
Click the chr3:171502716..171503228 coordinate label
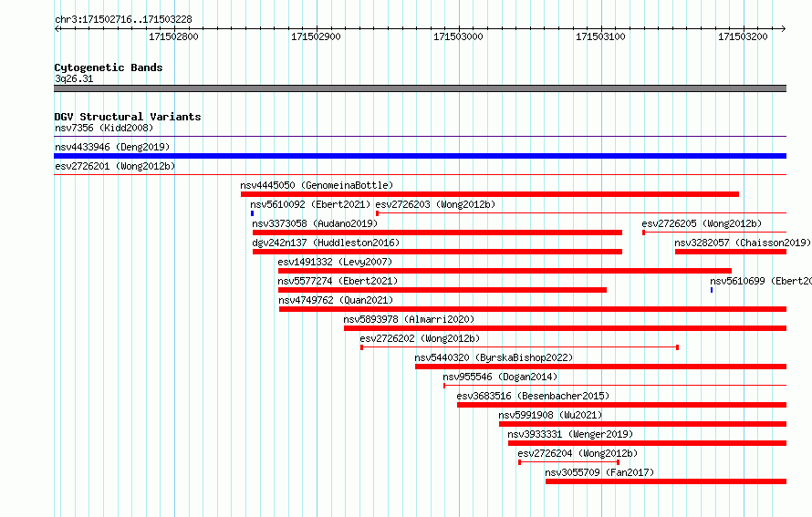click(x=123, y=19)
